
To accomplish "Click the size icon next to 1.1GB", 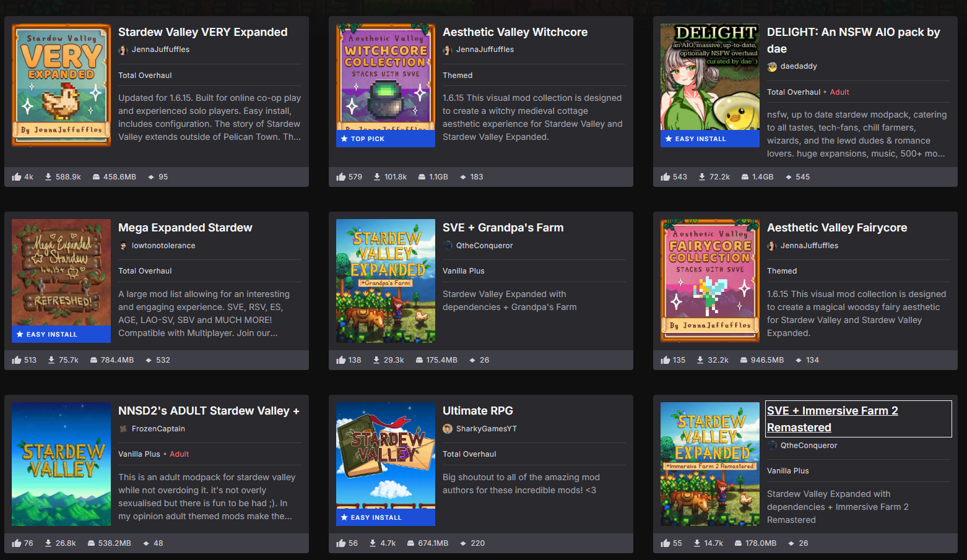I will coord(422,177).
